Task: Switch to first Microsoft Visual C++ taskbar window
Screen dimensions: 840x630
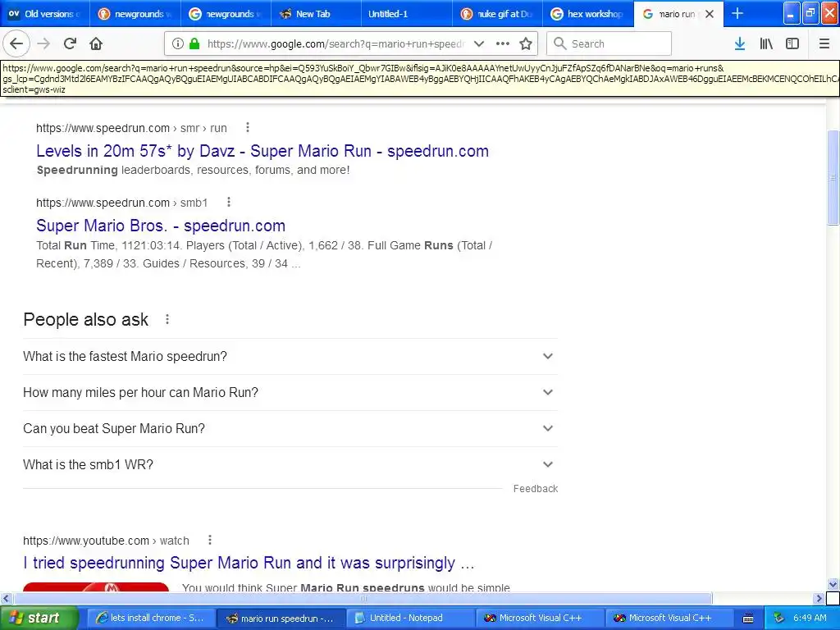Action: tap(540, 619)
